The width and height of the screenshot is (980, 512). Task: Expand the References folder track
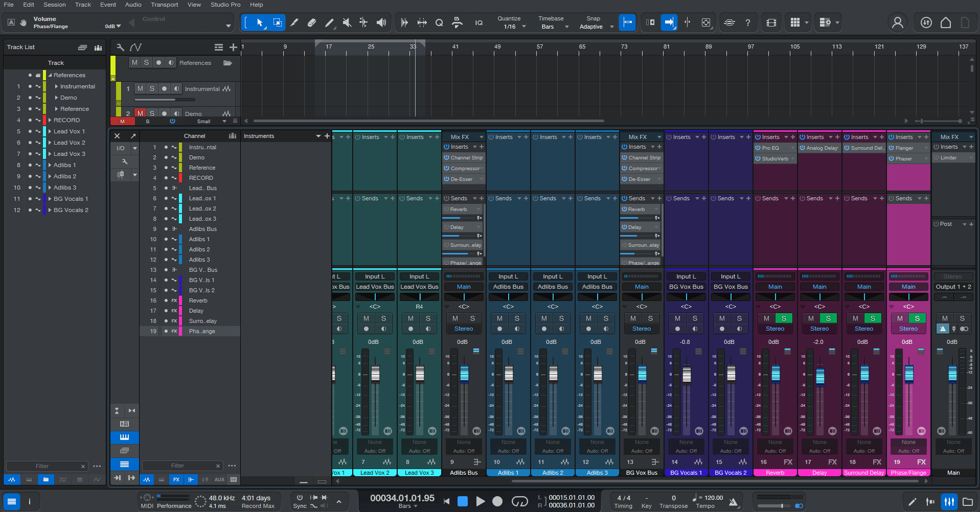(50, 75)
